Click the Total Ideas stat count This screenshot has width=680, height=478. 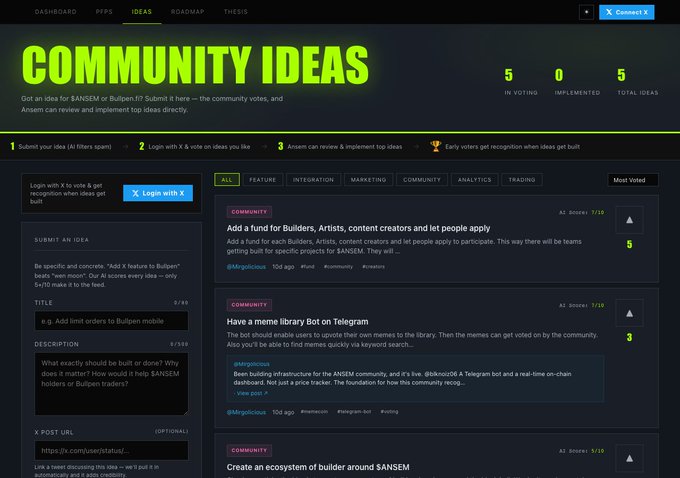pos(621,75)
